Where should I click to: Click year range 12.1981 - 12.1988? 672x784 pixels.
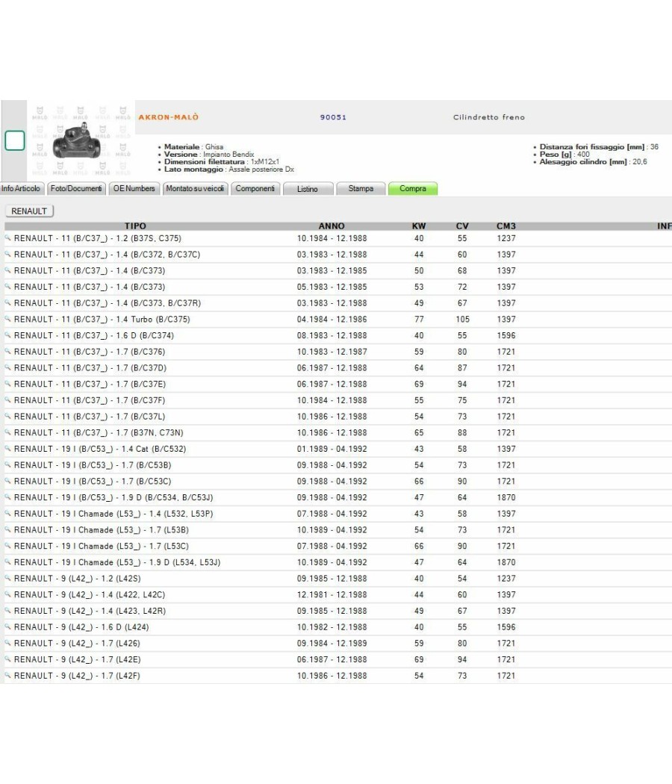(332, 594)
